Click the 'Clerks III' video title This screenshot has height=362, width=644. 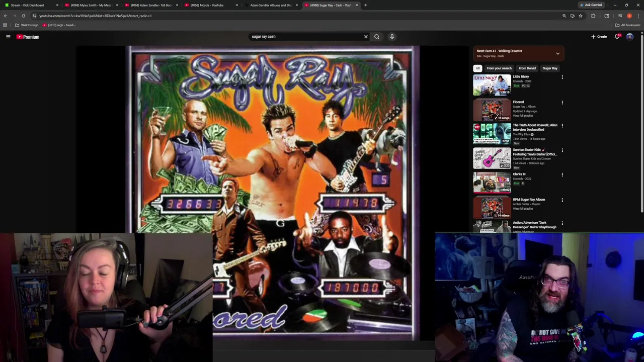coord(519,174)
